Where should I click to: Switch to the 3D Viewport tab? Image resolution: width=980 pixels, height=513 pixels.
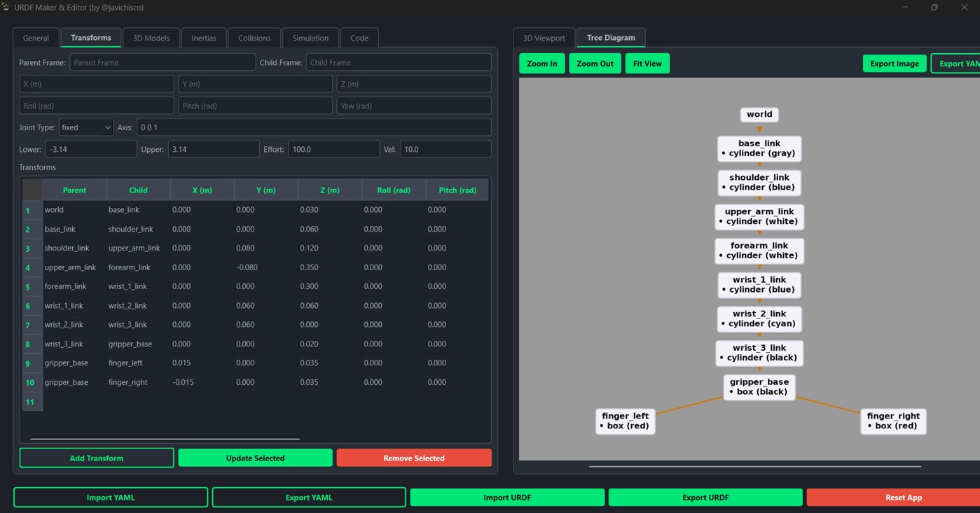click(x=544, y=38)
